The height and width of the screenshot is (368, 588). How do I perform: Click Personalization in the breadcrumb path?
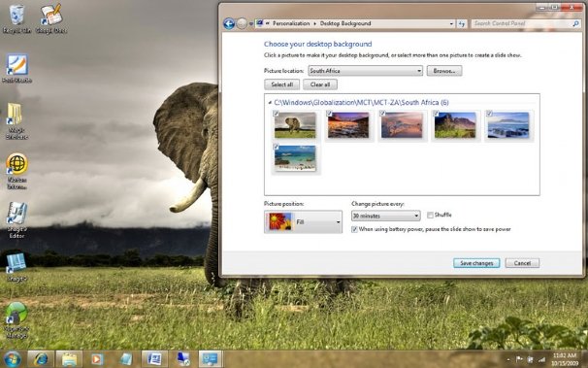pos(291,23)
